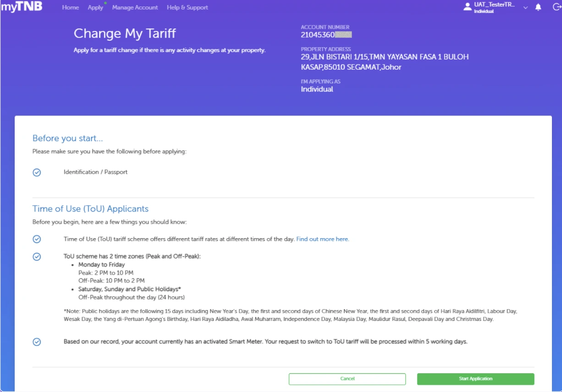Click the user profile avatar icon
Viewport: 562px width, 392px height.
(x=468, y=7)
